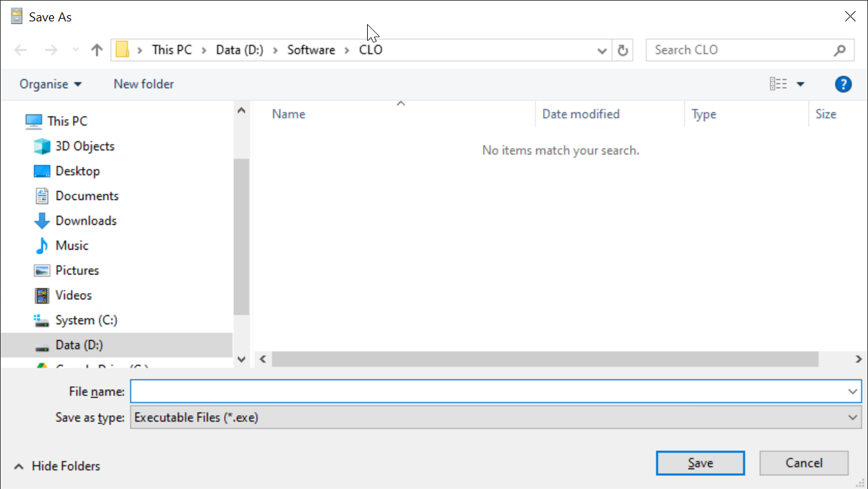This screenshot has height=489, width=868.
Task: Expand the address bar previous locations dropdown
Action: 602,50
